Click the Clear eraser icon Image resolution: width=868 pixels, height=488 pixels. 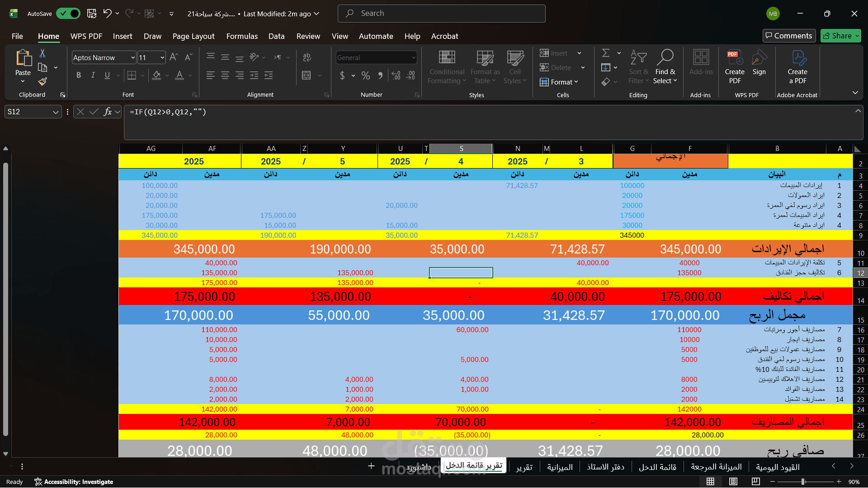pyautogui.click(x=606, y=82)
